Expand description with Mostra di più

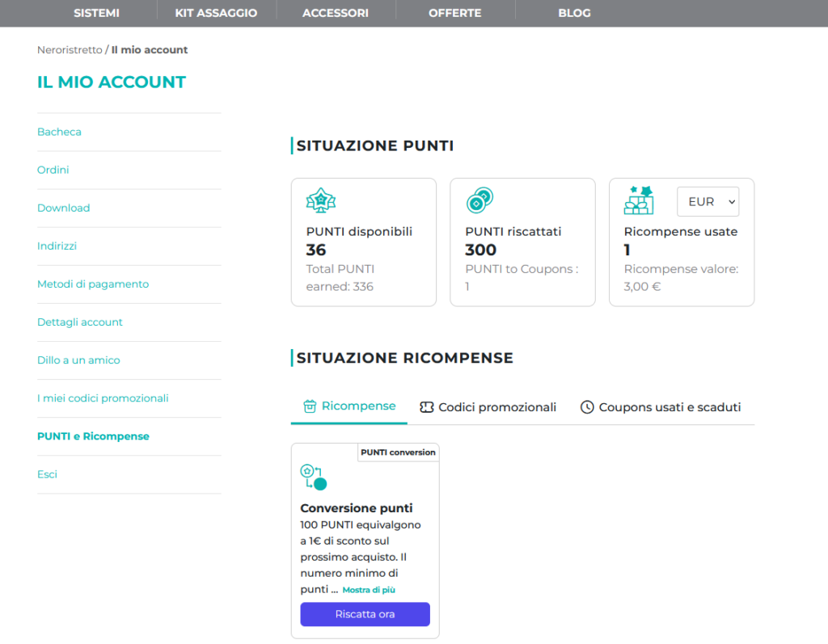[369, 590]
